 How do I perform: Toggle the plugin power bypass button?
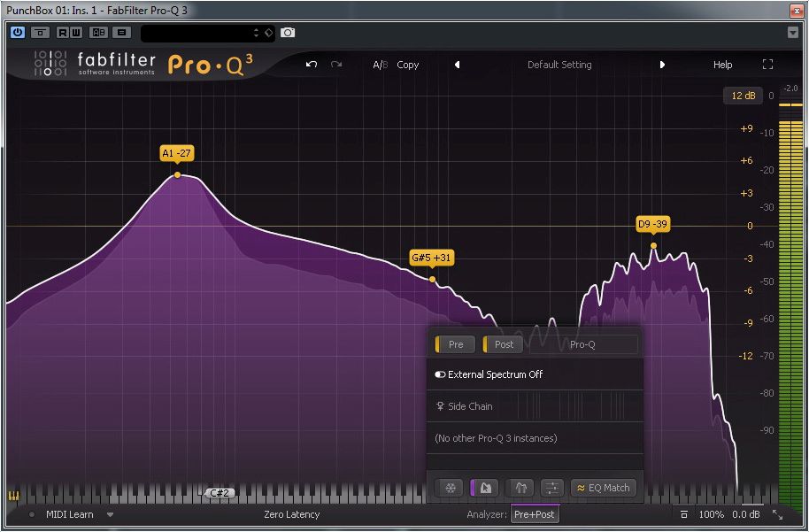click(18, 33)
